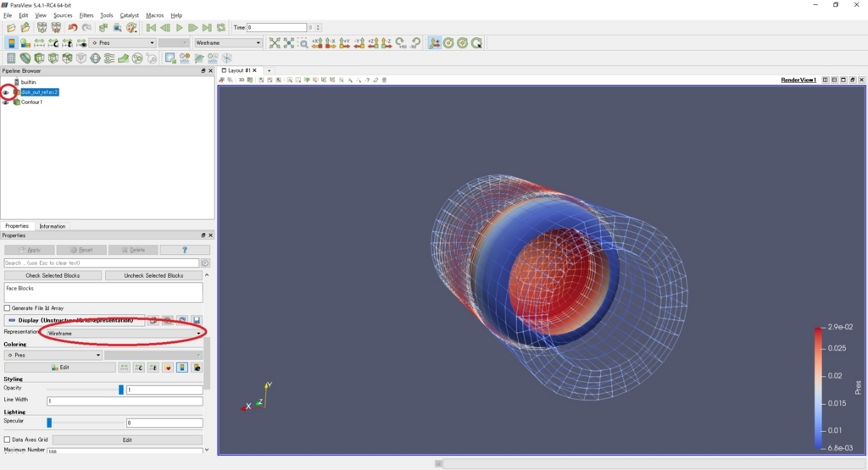Viewport: 868px width, 470px height.
Task: Enable Generate File Id Array checkbox
Action: click(x=7, y=308)
